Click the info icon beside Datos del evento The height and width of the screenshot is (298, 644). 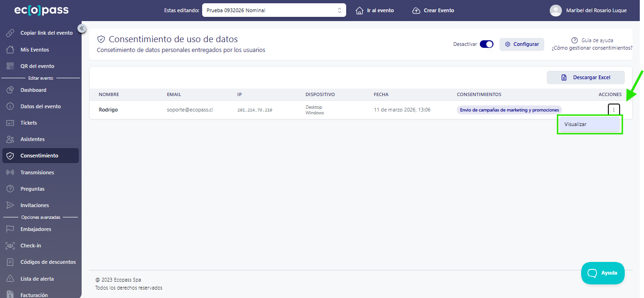coord(10,106)
